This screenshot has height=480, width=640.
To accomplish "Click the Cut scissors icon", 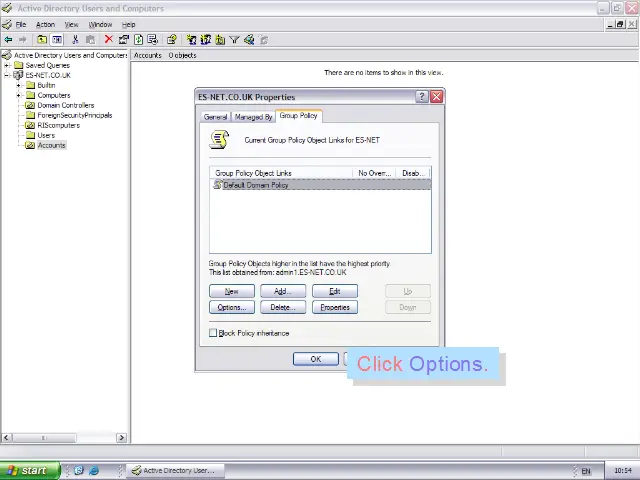I will [75, 40].
